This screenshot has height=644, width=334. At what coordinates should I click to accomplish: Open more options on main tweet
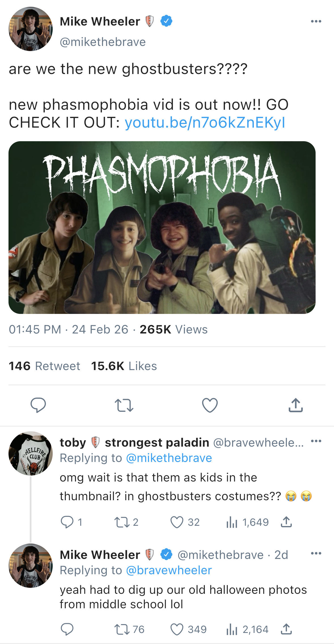[x=316, y=21]
